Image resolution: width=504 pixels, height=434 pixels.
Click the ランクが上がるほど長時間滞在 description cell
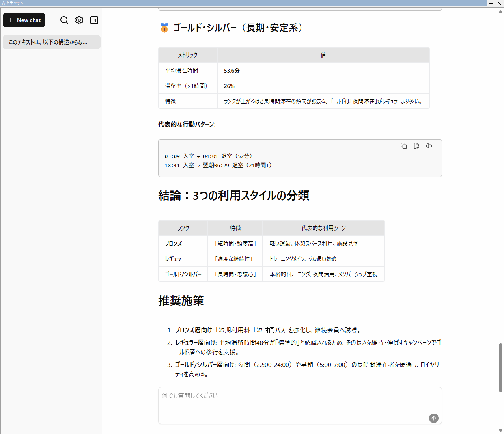pos(323,101)
